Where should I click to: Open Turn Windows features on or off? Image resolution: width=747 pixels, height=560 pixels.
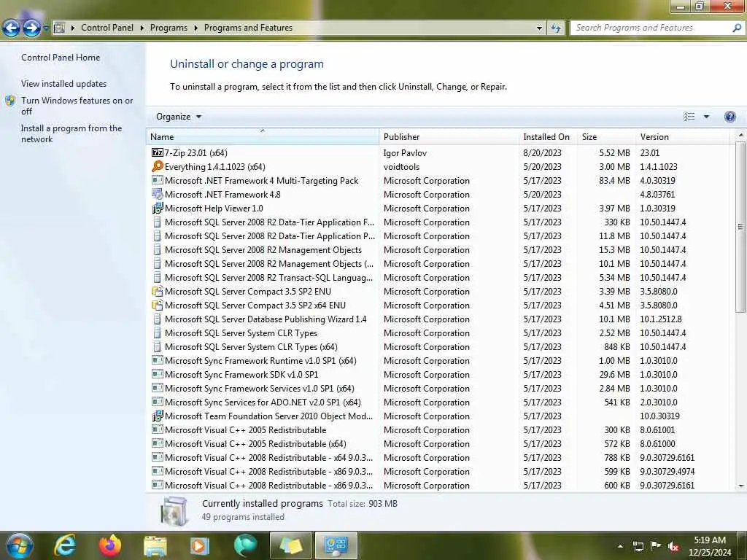click(77, 106)
